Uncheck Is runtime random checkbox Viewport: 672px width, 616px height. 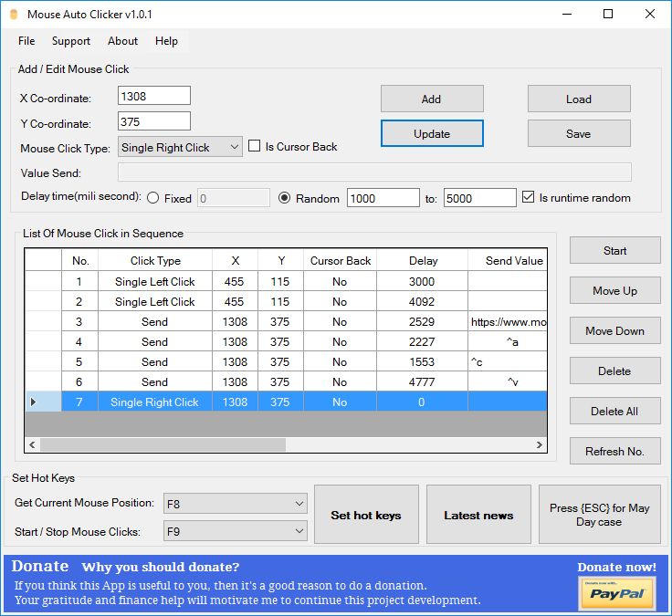528,197
